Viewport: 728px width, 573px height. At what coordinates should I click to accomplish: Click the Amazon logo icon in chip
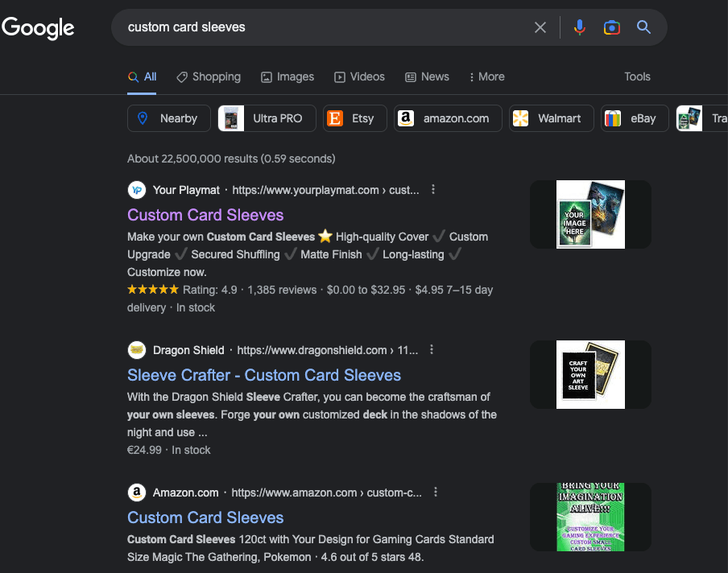[406, 118]
